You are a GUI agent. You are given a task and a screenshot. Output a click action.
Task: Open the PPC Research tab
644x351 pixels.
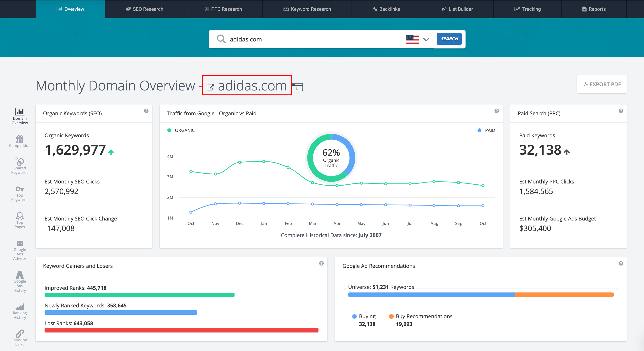point(223,9)
